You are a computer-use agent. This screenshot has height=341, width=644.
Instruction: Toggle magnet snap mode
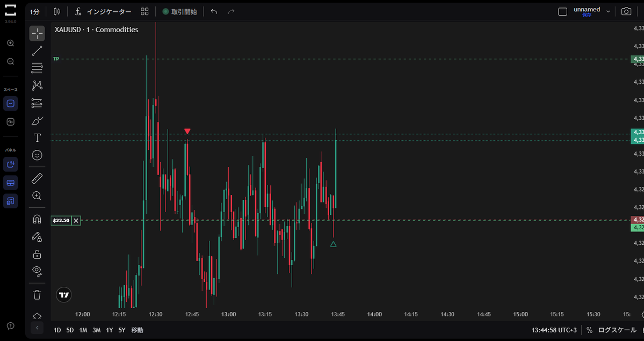pyautogui.click(x=37, y=219)
